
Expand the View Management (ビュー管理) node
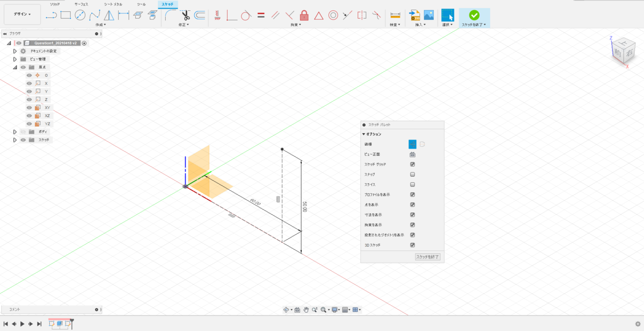click(x=15, y=59)
